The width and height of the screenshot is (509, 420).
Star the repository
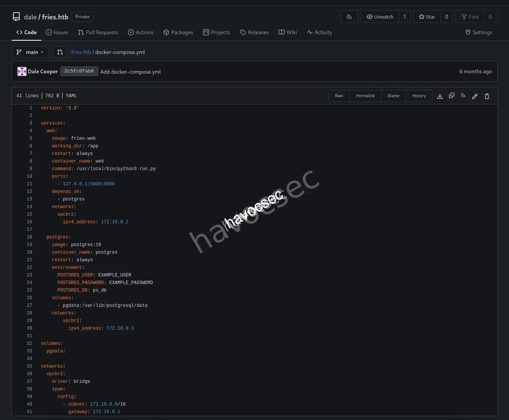(x=427, y=16)
